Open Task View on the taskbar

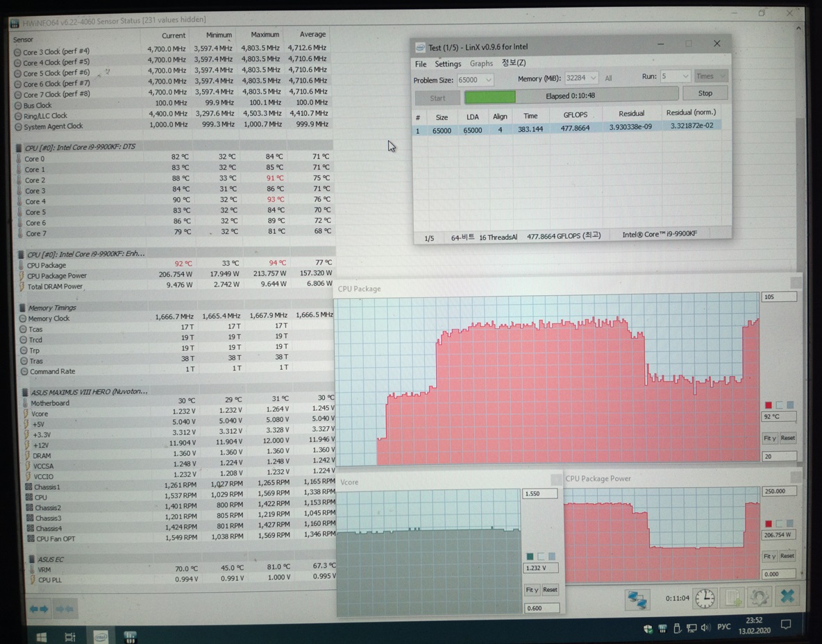click(x=69, y=636)
